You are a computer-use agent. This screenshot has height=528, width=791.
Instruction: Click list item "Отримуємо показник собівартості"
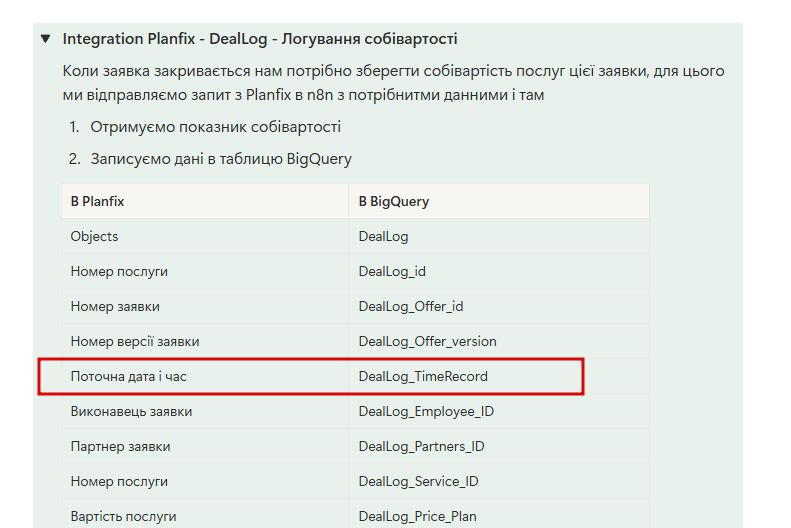tap(215, 127)
